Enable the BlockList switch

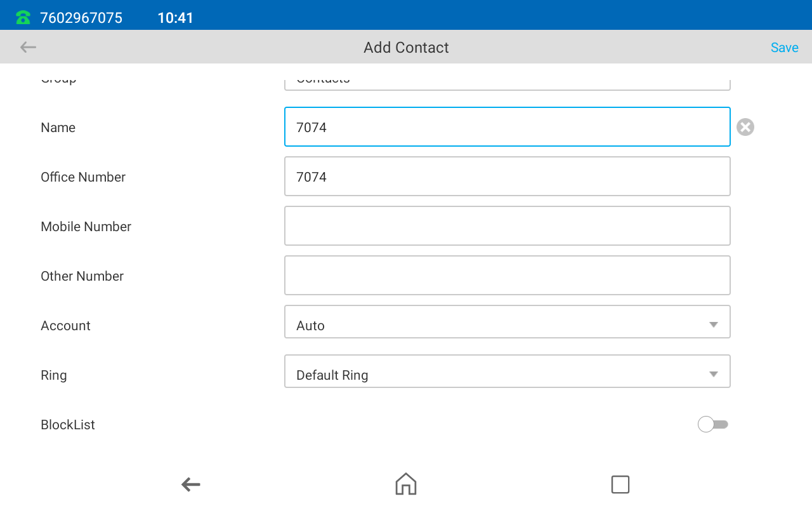point(712,424)
